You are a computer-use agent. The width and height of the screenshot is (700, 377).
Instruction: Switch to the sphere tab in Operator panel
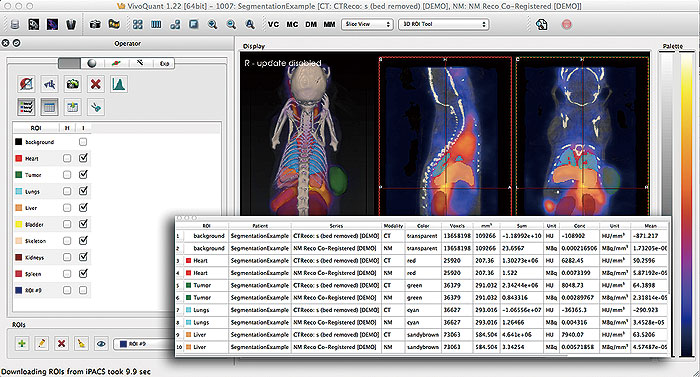(x=92, y=63)
